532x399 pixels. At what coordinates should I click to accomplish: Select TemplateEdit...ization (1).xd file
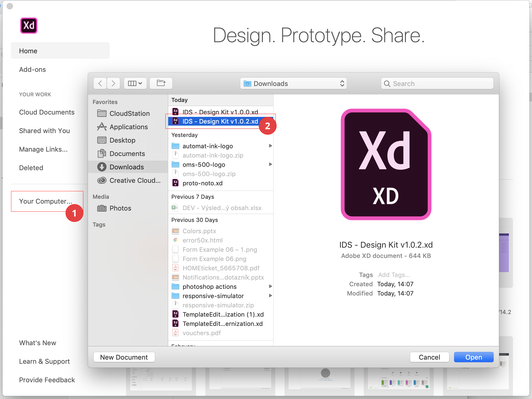[x=221, y=314]
